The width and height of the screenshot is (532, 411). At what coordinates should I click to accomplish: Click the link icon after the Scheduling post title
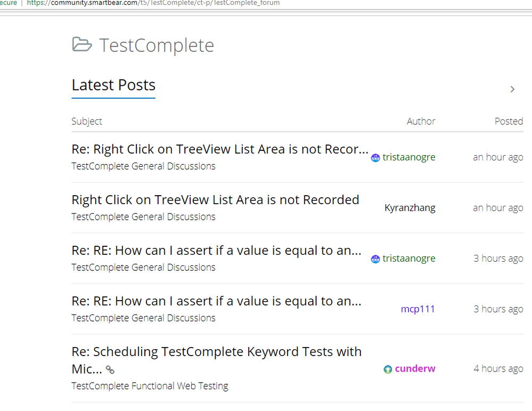point(110,369)
